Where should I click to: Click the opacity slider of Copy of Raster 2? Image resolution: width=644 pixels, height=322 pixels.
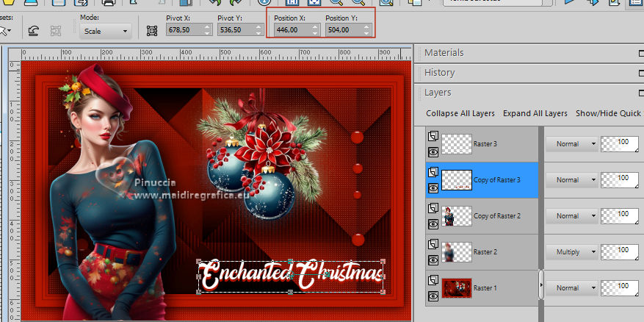coord(620,216)
